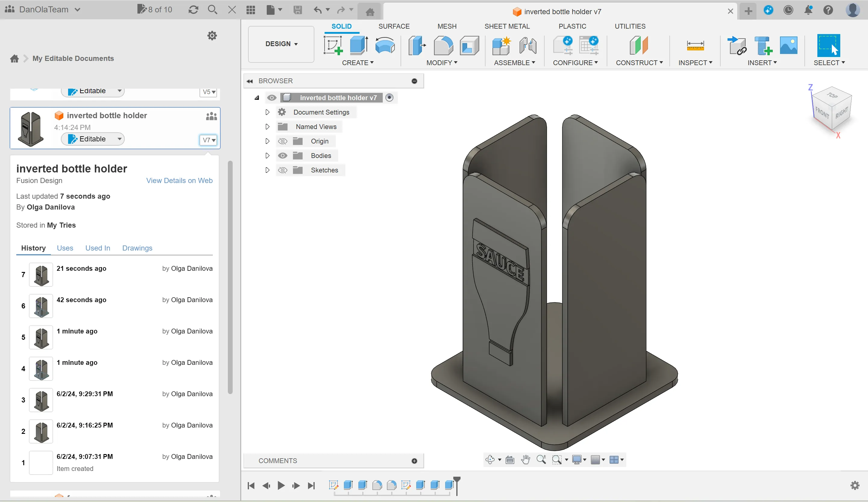Expand the Bodies folder
The image size is (868, 502).
coord(267,156)
